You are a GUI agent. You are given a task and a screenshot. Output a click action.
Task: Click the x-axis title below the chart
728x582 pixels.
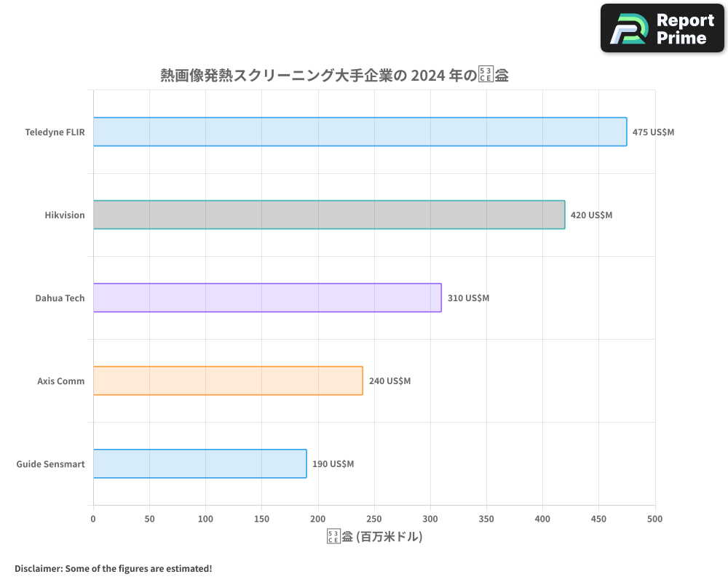tap(373, 535)
